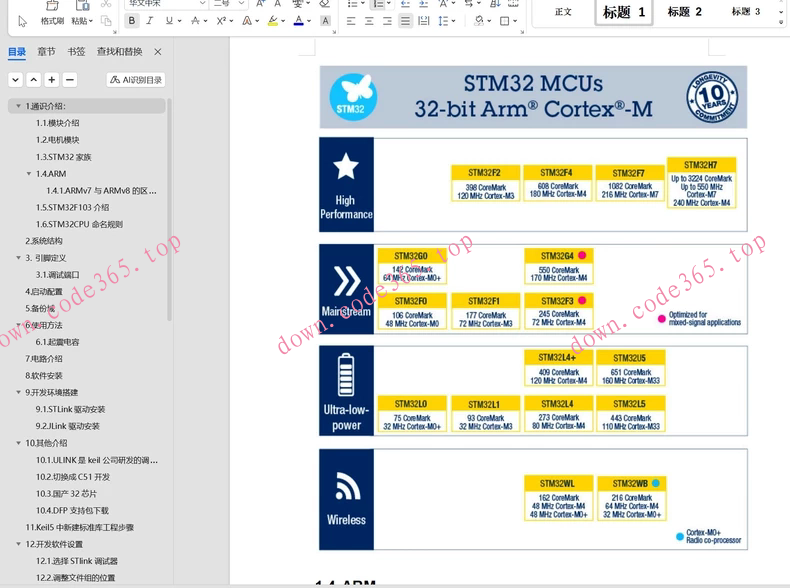Click the Format Painter (格式刷) tool
Image resolution: width=790 pixels, height=588 pixels.
click(52, 15)
